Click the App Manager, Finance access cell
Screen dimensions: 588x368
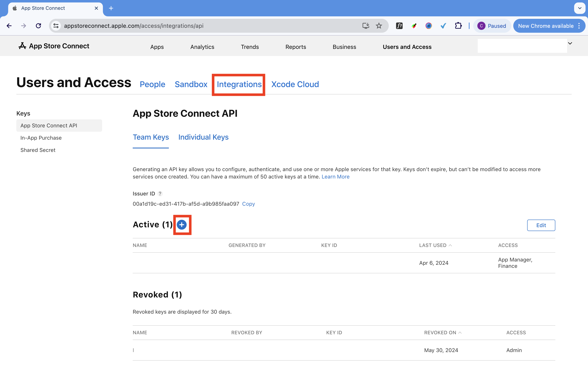pos(515,263)
